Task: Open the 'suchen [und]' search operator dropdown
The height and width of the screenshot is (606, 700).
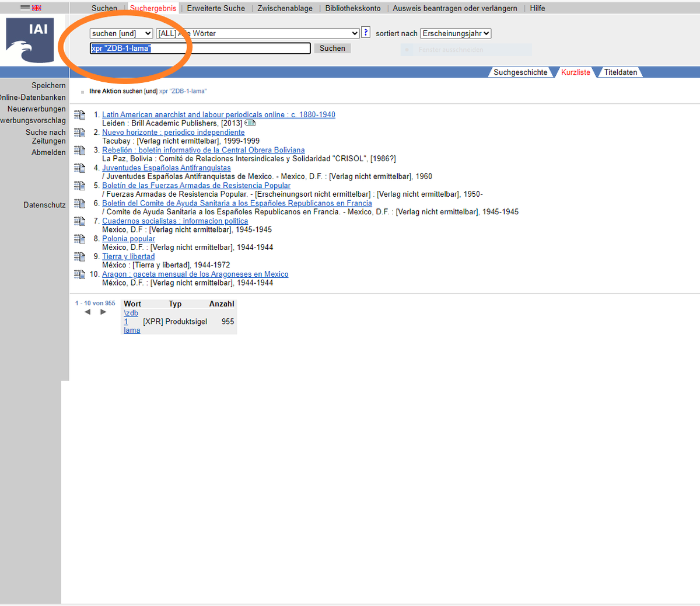Action: point(121,33)
